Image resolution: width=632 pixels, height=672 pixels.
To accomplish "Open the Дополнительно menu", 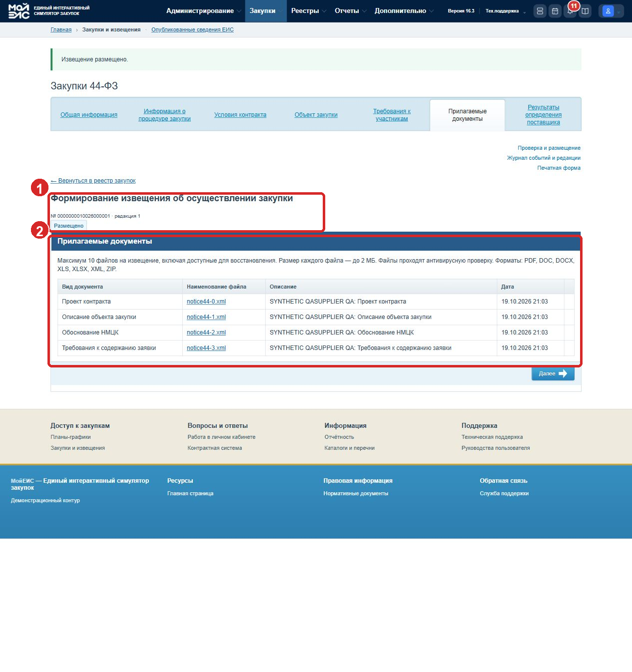I will click(404, 11).
